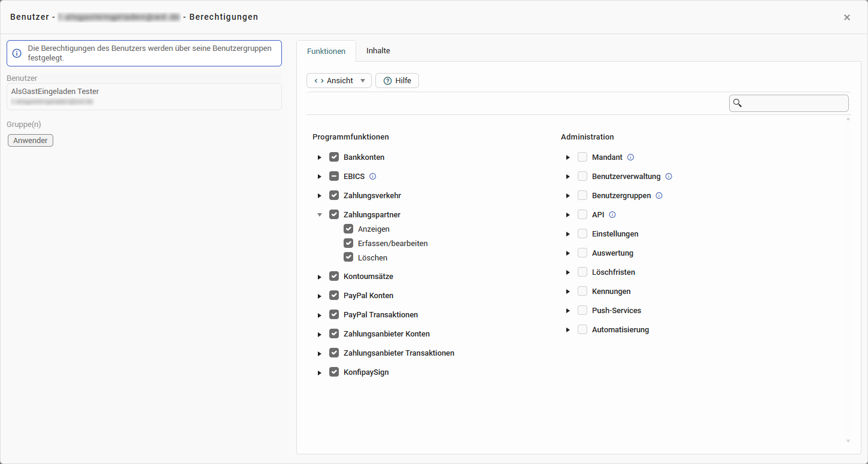Screen dimensions: 868x464
Task: Click the Anwender group button
Action: coord(31,140)
